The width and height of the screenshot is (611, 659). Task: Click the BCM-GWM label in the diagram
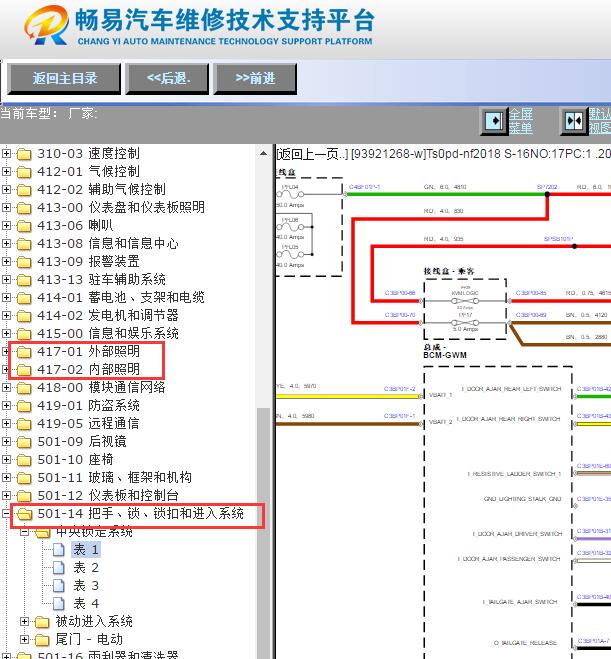tap(445, 355)
